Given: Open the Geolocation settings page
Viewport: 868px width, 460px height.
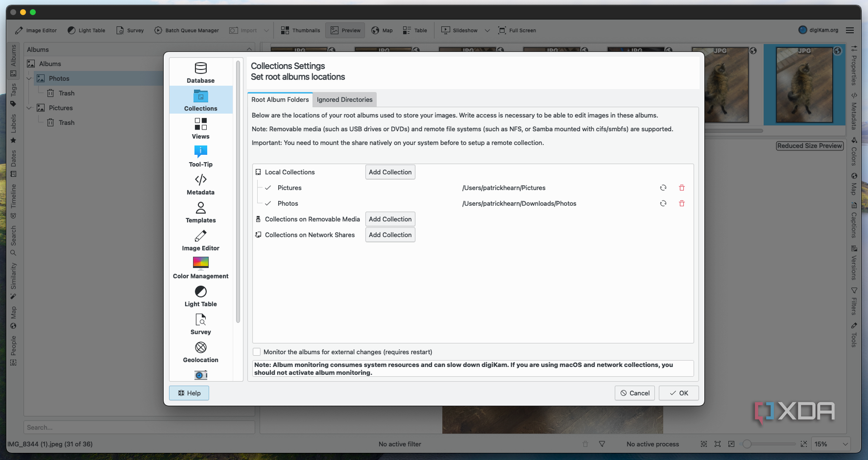Looking at the screenshot, I should click(x=200, y=352).
